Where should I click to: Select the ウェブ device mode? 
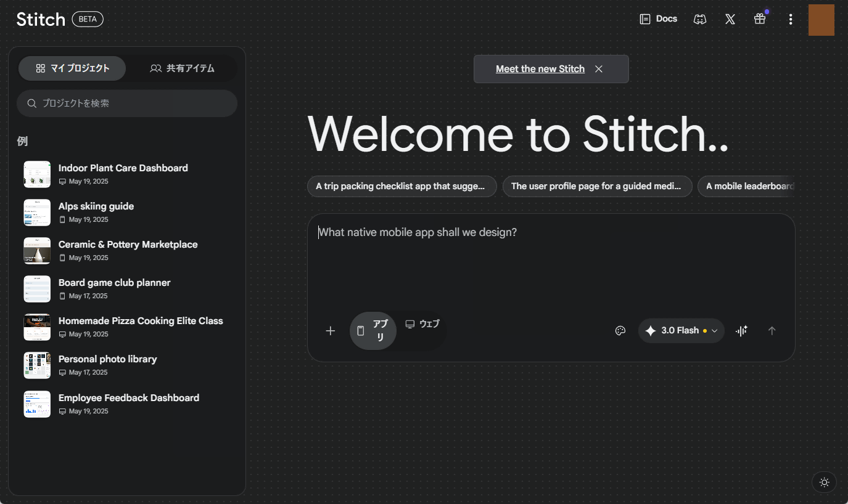(x=422, y=324)
